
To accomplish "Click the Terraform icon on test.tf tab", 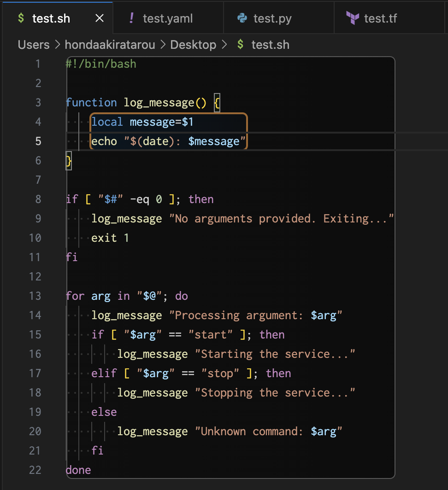I will coord(353,17).
